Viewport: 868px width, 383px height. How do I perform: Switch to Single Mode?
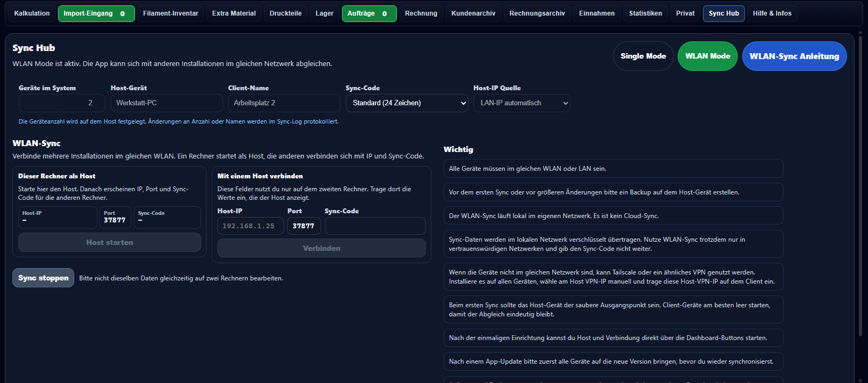tap(643, 56)
